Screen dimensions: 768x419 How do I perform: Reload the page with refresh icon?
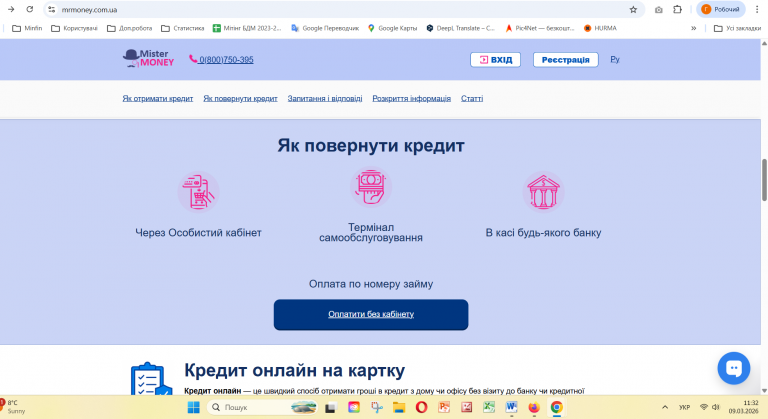click(30, 9)
